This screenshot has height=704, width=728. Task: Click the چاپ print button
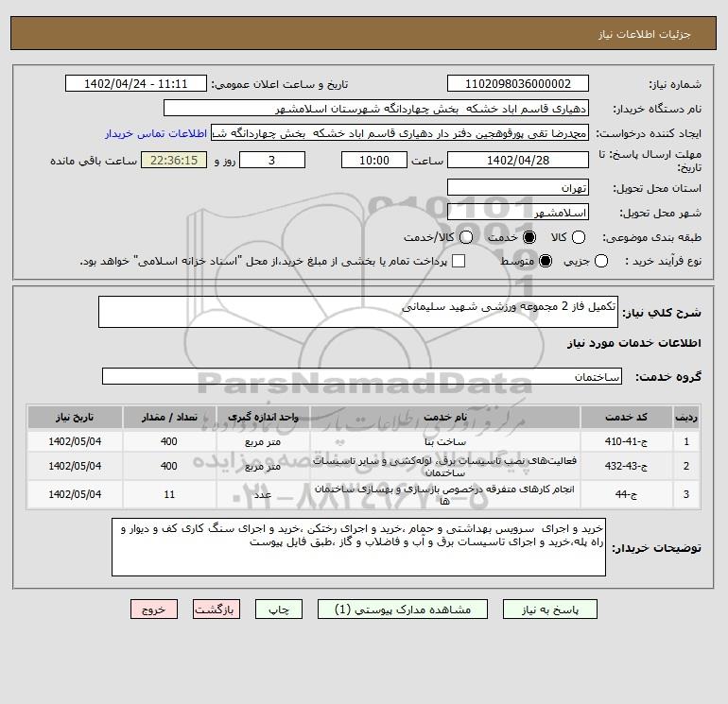click(279, 610)
